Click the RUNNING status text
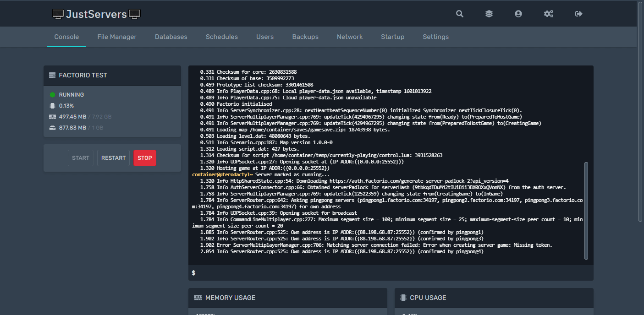The width and height of the screenshot is (644, 315). click(x=72, y=95)
